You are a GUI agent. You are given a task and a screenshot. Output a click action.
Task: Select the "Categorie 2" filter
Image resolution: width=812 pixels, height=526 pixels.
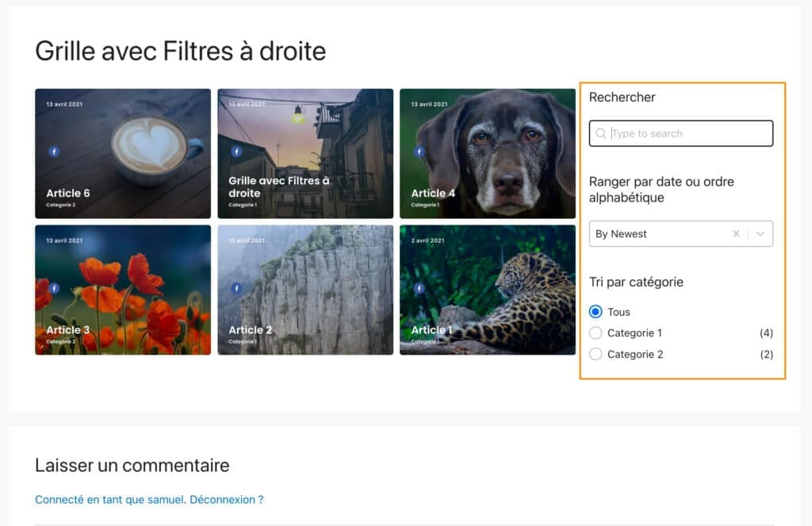[x=596, y=354]
